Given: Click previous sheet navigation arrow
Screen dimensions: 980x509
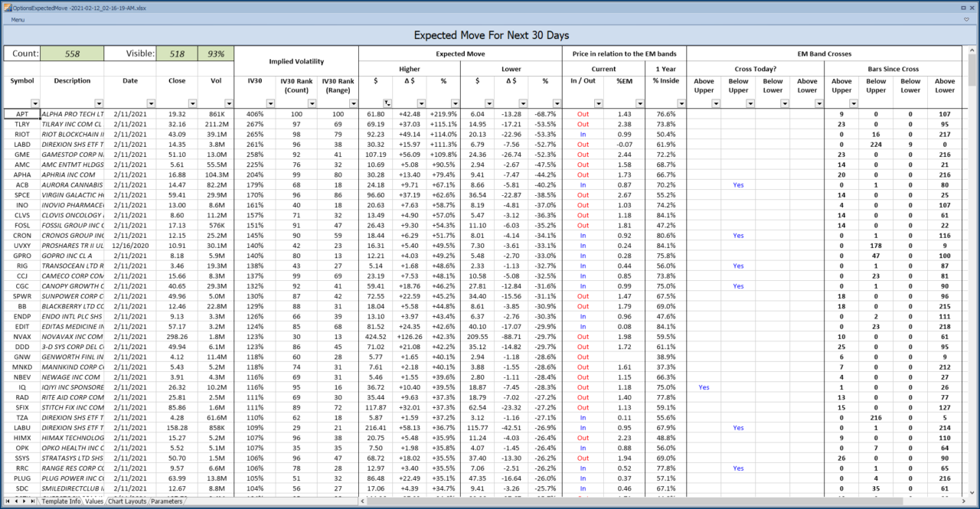Looking at the screenshot, I should tap(17, 501).
